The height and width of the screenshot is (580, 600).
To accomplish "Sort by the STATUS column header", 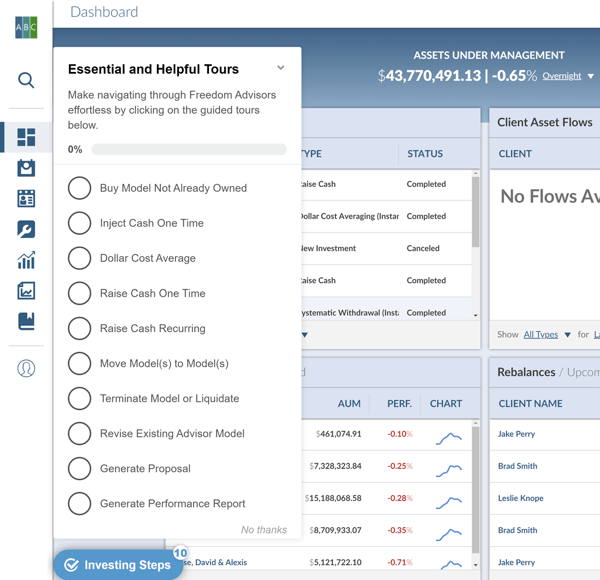I will [425, 154].
